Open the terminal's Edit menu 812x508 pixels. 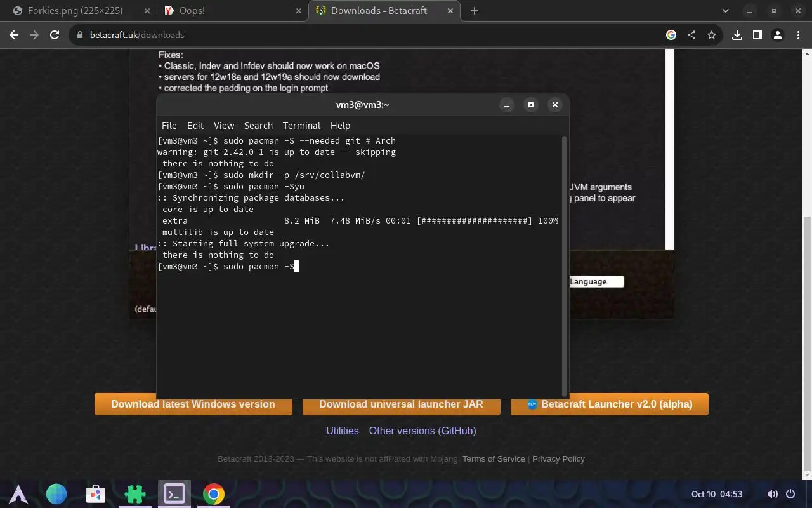[195, 126]
